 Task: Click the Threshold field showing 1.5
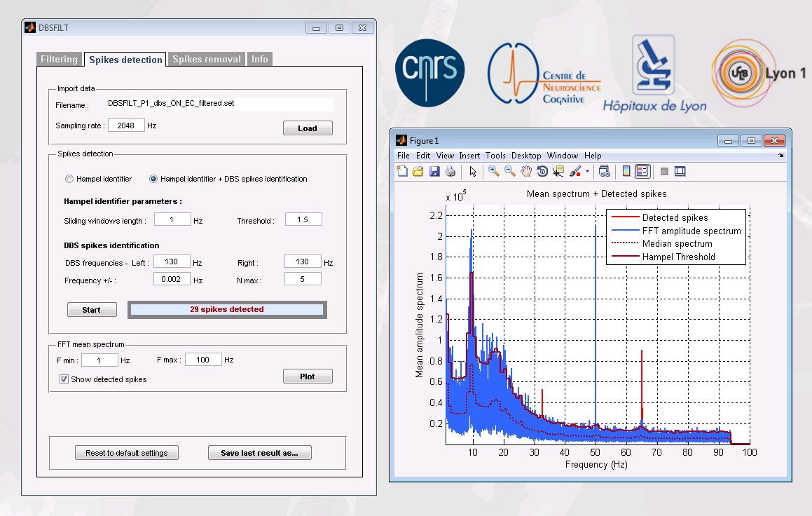303,219
